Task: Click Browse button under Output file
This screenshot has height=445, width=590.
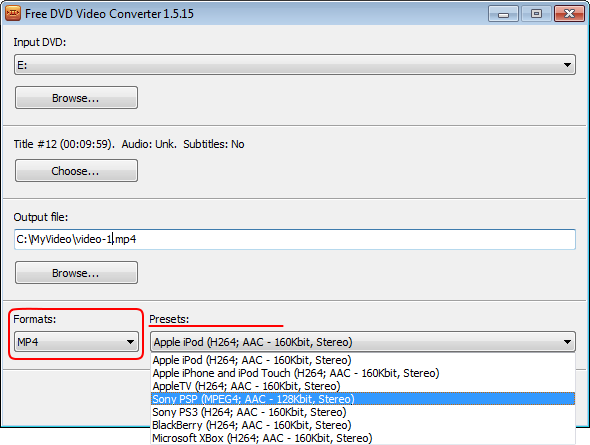Action: pyautogui.click(x=76, y=273)
